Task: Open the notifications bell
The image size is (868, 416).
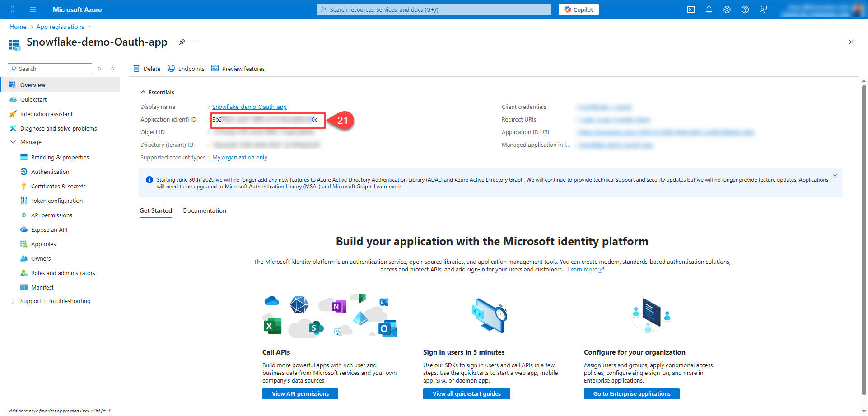Action: (709, 9)
